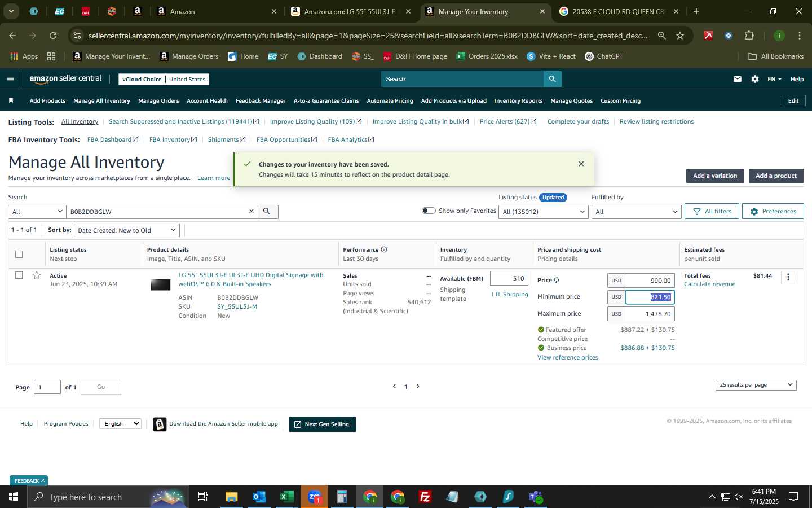Open the messages envelope icon
The height and width of the screenshot is (508, 812).
coord(738,79)
